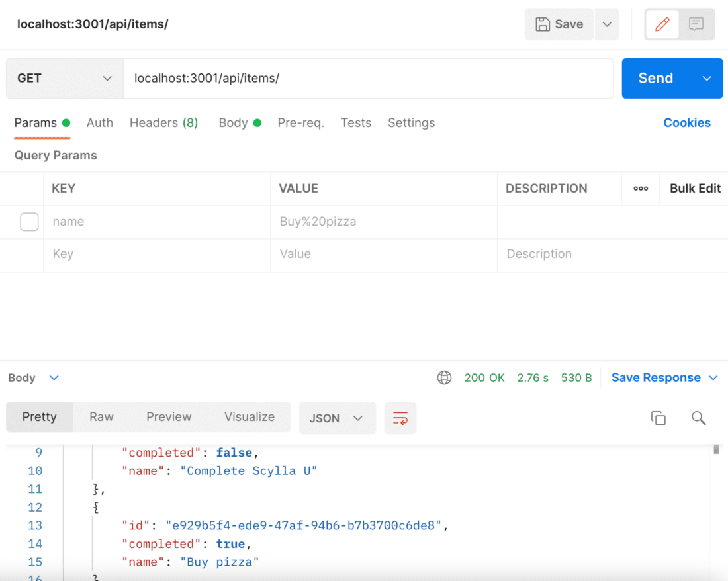Viewport: 728px width, 581px height.
Task: Expand the Send button dropdown arrow
Action: tap(705, 78)
